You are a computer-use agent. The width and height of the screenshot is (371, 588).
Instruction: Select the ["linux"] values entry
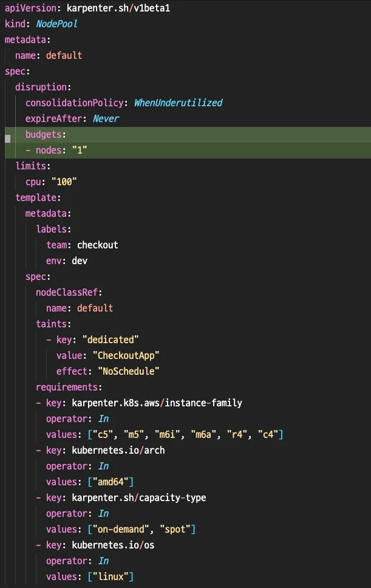coord(111,576)
